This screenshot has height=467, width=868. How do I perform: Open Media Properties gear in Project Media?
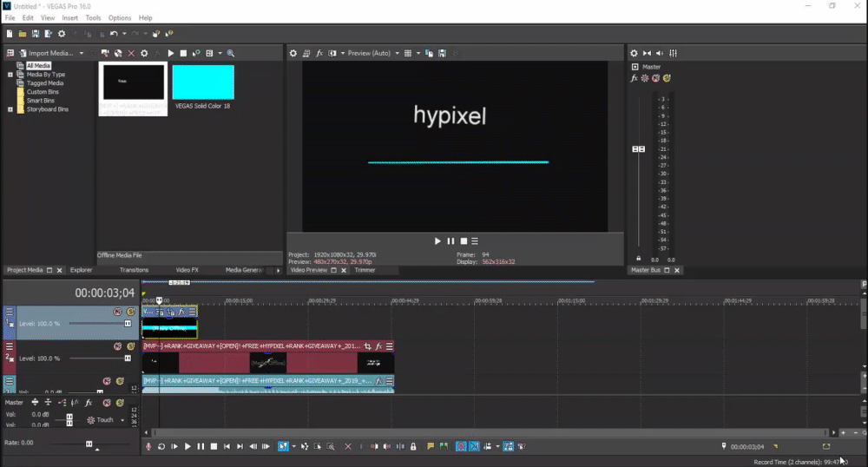144,53
